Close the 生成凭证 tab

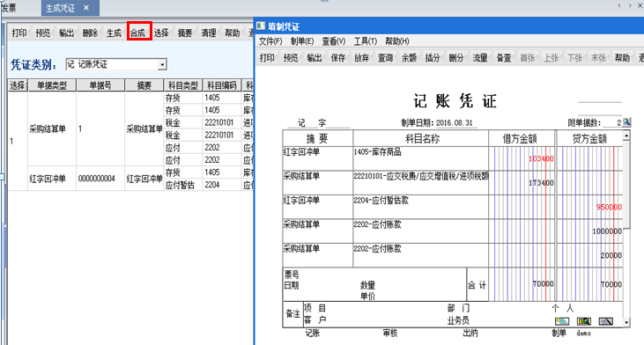[x=86, y=8]
